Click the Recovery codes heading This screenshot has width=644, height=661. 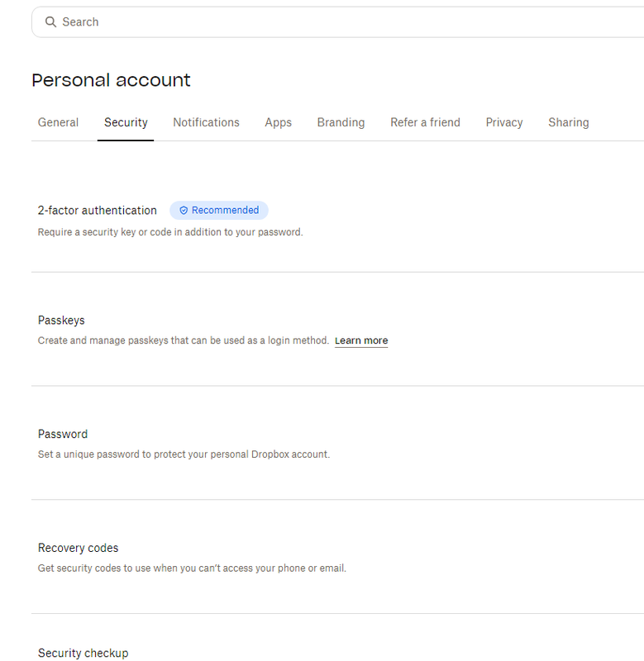point(79,548)
